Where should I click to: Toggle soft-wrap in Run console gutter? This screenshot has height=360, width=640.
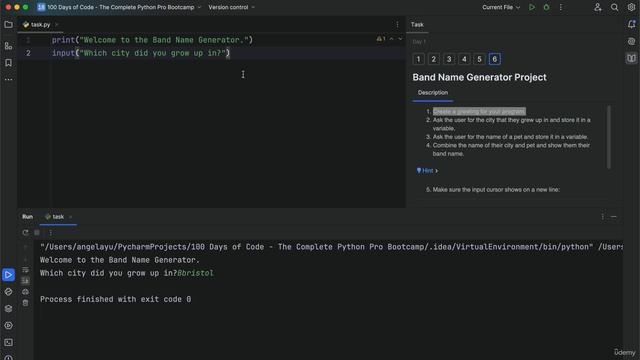25,270
